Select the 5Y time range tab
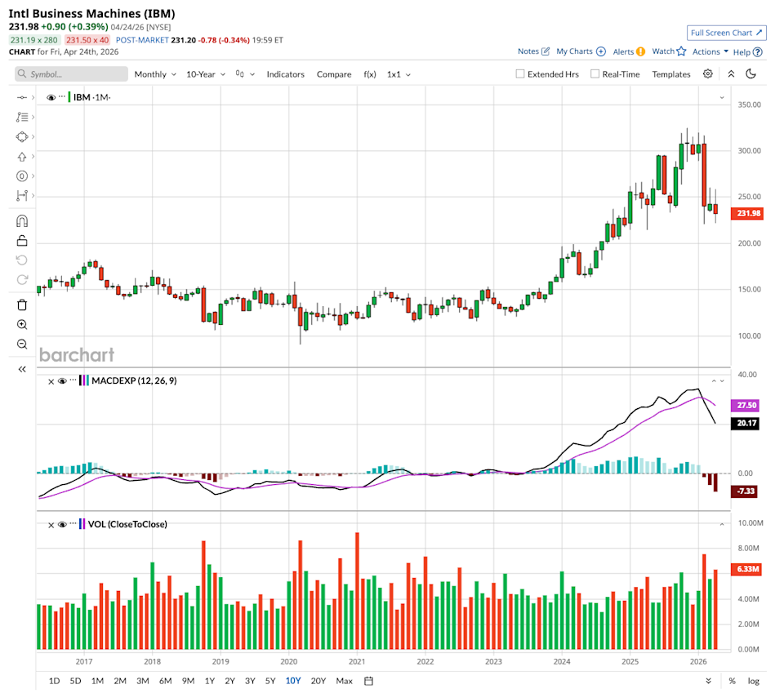 pos(271,681)
